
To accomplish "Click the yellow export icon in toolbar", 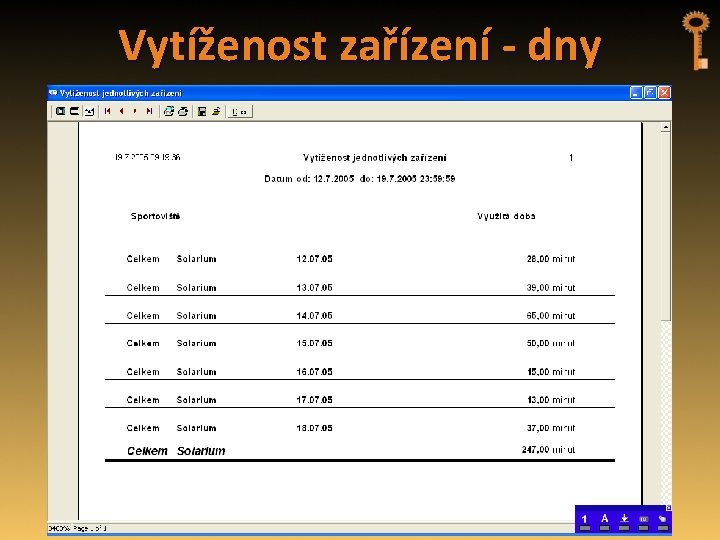I will click(216, 111).
